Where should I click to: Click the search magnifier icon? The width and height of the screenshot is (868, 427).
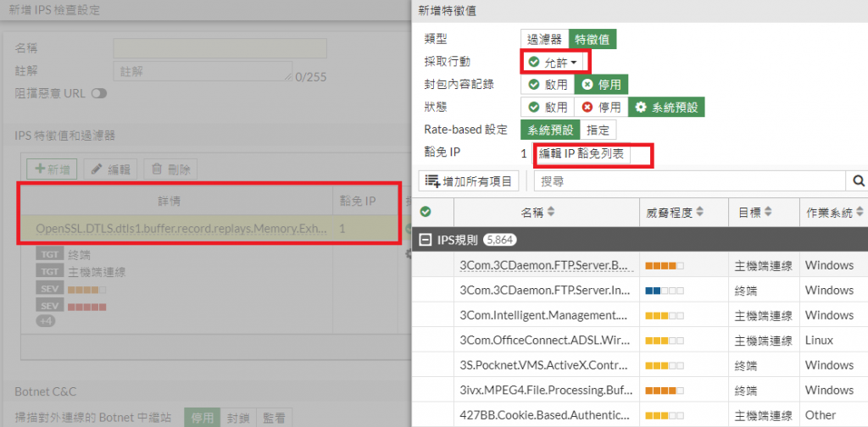point(858,180)
